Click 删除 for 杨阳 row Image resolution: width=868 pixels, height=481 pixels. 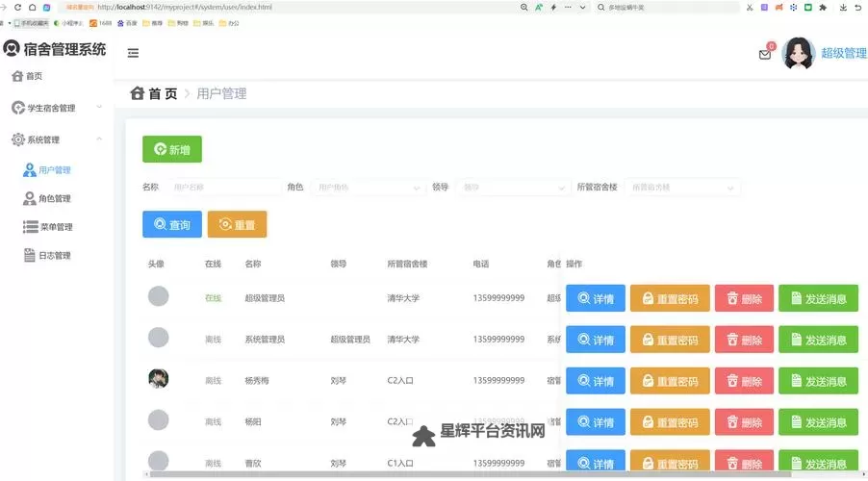click(744, 421)
